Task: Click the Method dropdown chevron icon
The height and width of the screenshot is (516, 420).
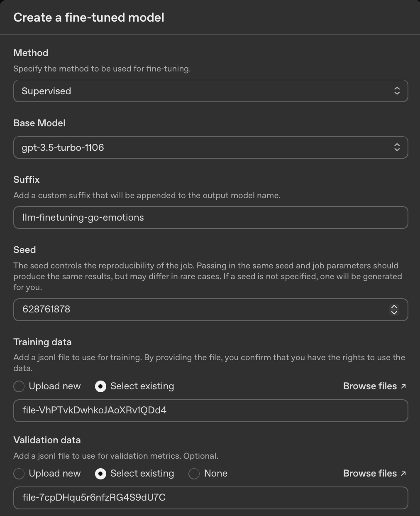Action: coord(397,91)
